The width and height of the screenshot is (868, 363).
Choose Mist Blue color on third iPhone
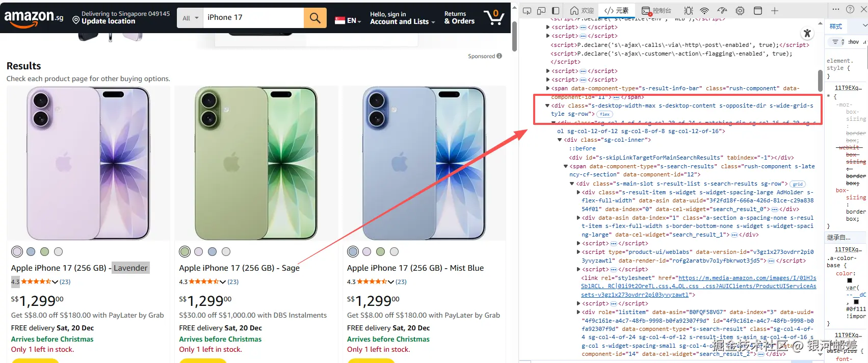pos(353,251)
